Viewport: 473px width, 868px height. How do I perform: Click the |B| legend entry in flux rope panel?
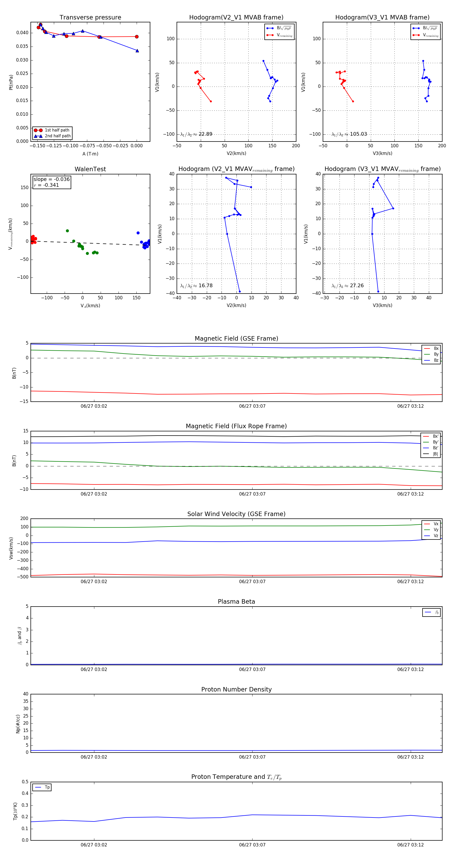click(x=431, y=454)
